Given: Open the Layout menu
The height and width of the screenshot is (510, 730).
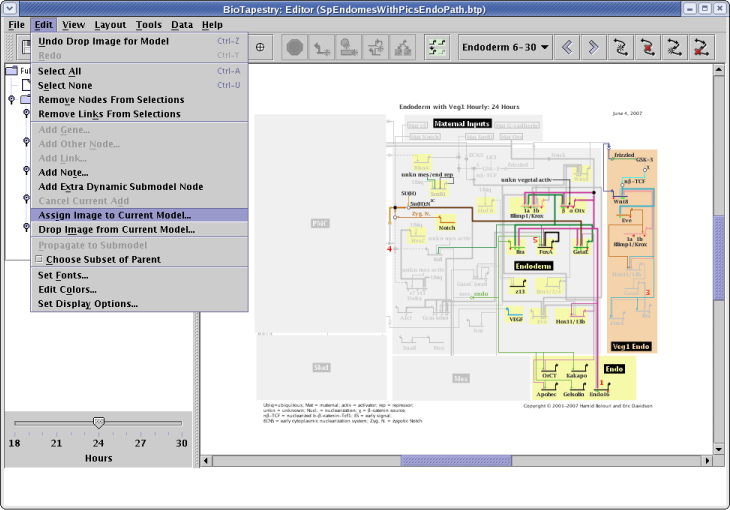Looking at the screenshot, I should tap(110, 24).
